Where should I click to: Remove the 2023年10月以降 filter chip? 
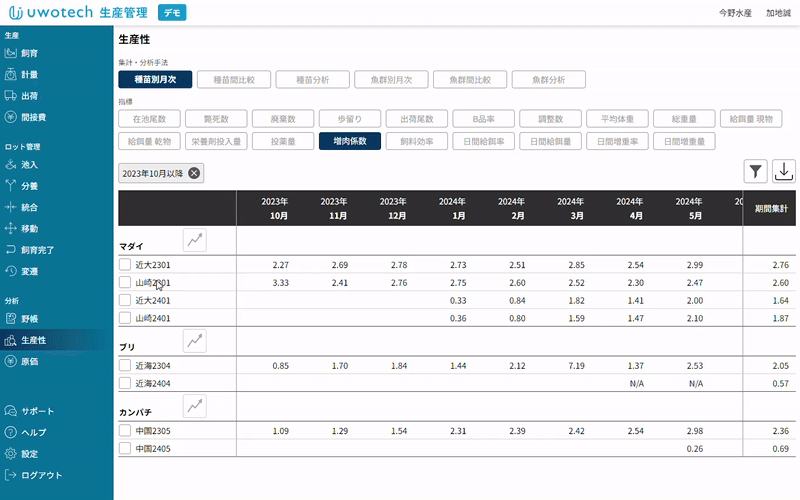click(x=194, y=173)
